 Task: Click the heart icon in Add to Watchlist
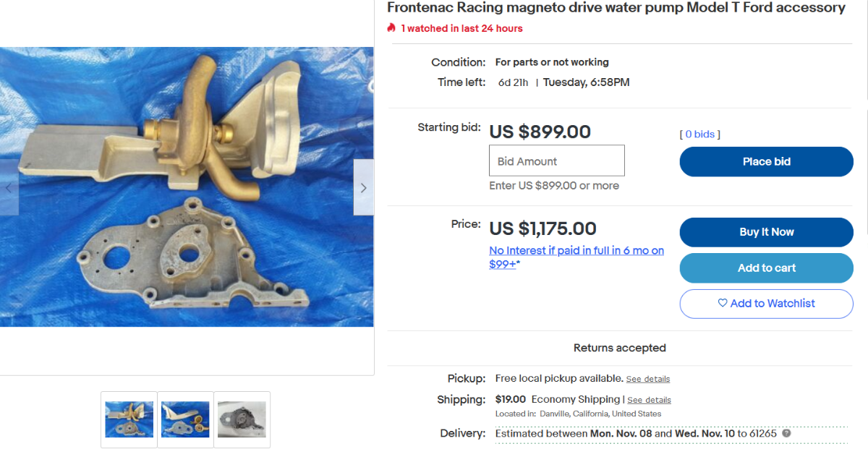[x=722, y=304]
